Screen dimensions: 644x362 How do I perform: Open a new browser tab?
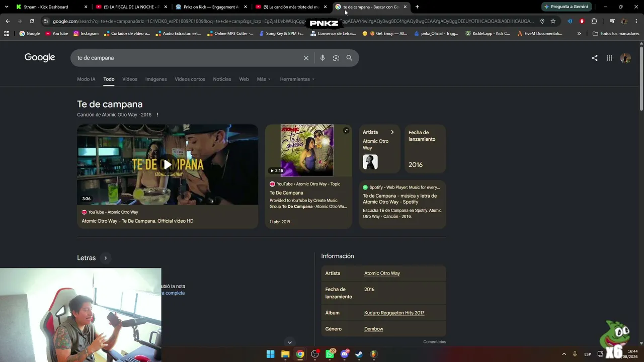[417, 7]
